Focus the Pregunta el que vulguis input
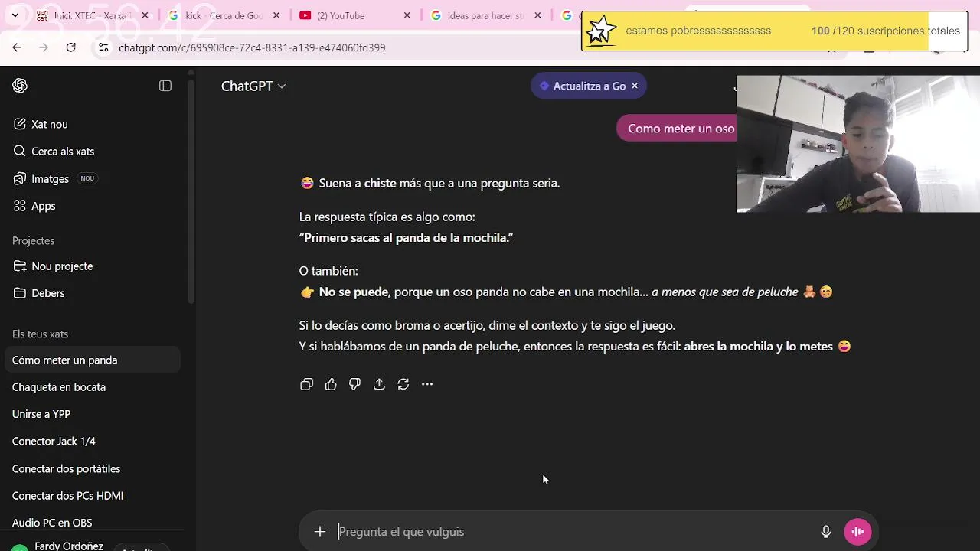Viewport: 980px width, 551px height. (x=574, y=531)
